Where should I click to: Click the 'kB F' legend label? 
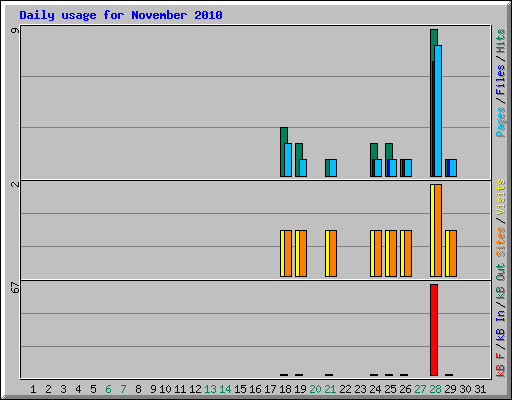coord(501,364)
